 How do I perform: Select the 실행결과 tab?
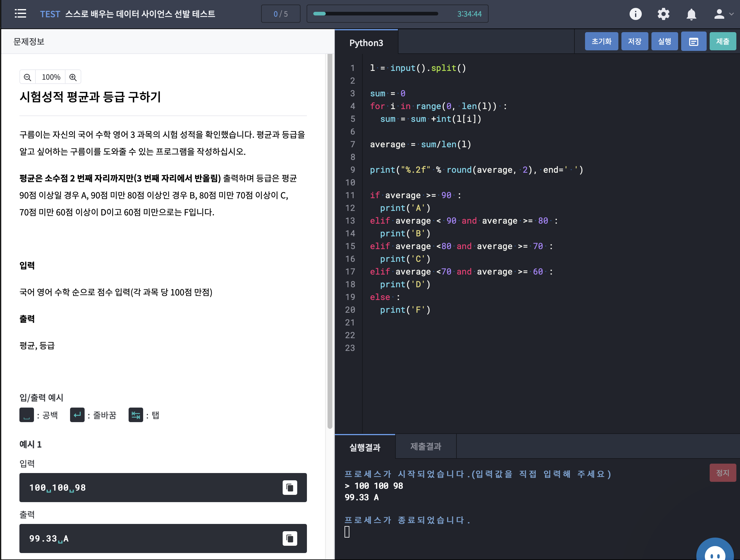click(365, 447)
